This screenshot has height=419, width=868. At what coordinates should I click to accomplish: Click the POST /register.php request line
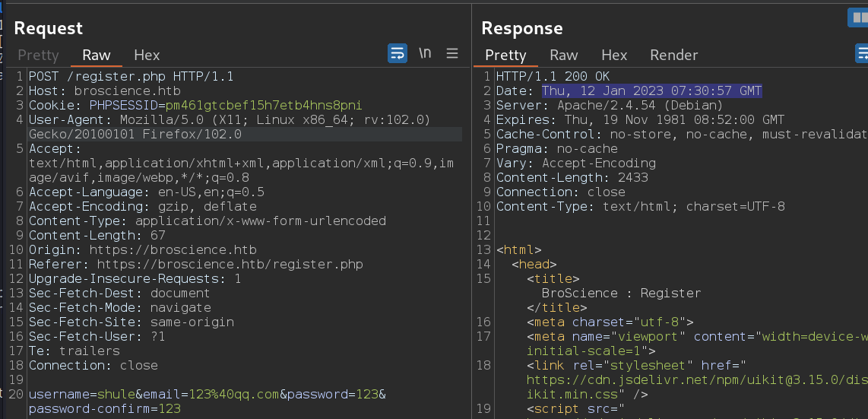131,77
